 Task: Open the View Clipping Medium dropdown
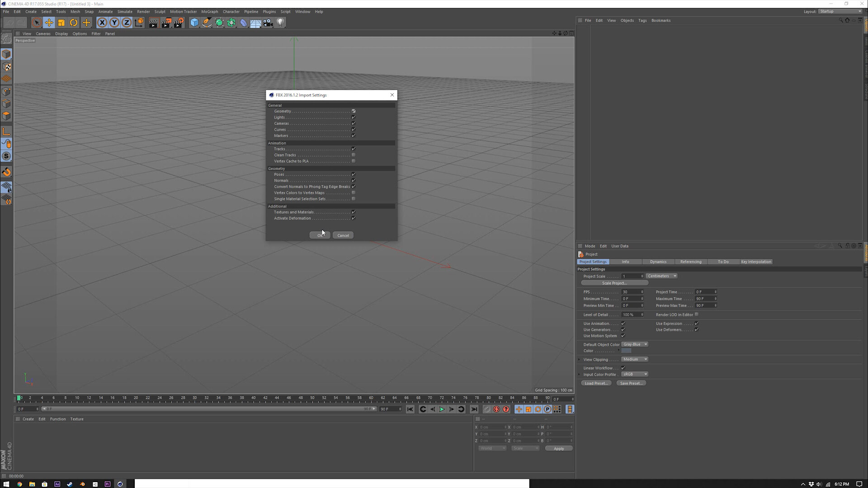[635, 359]
